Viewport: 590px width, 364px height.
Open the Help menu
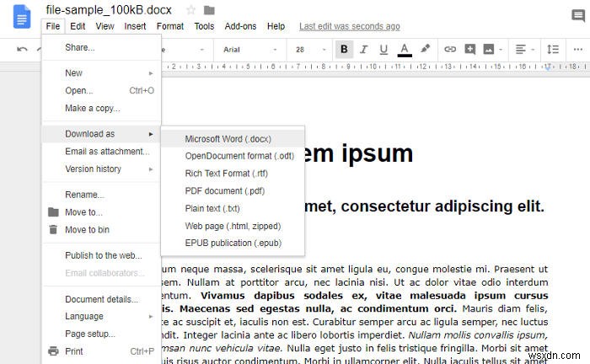pyautogui.click(x=276, y=26)
